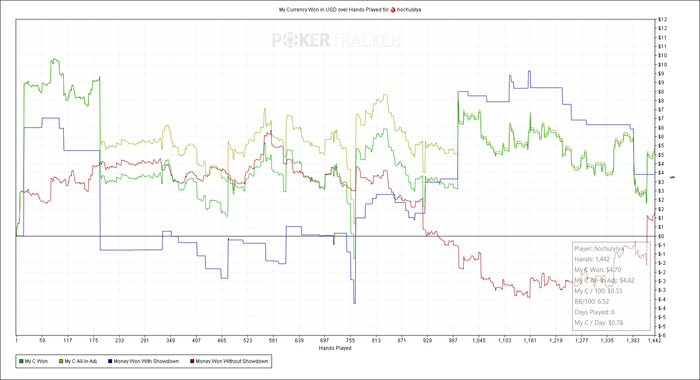Image resolution: width=700 pixels, height=380 pixels.
Task: Click the x-axis tick label 291
Action: click(145, 341)
